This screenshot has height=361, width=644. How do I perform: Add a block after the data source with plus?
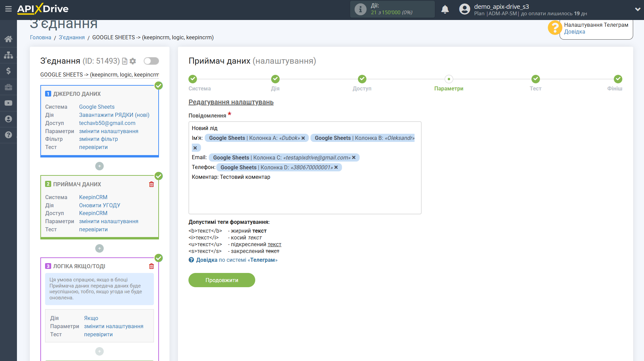click(x=99, y=166)
